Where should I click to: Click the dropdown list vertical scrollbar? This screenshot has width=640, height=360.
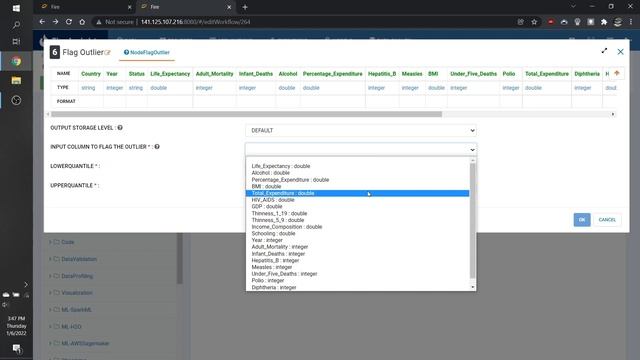473,220
